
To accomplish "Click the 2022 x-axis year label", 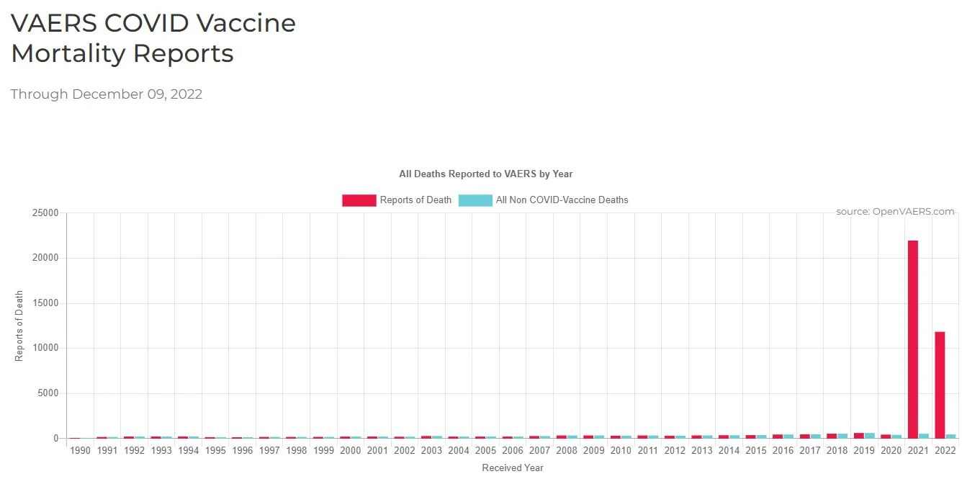I will (x=945, y=450).
